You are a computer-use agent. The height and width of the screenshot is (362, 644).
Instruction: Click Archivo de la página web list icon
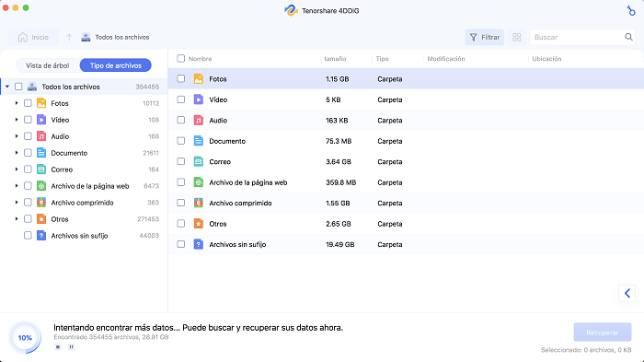pos(199,182)
